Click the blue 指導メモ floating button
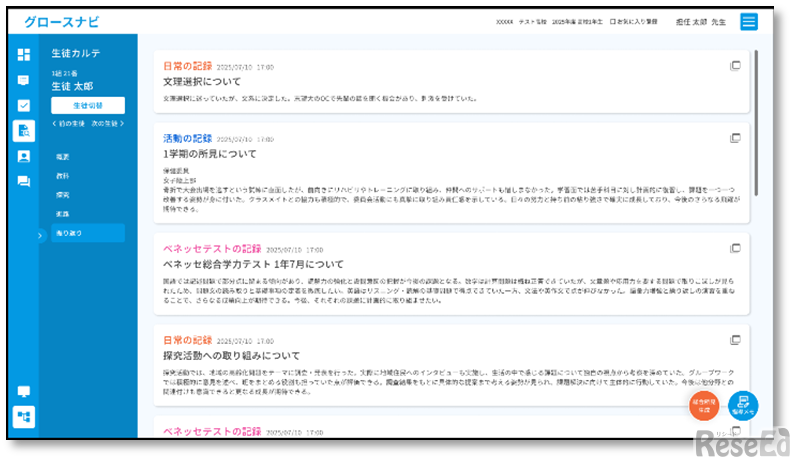 (743, 405)
